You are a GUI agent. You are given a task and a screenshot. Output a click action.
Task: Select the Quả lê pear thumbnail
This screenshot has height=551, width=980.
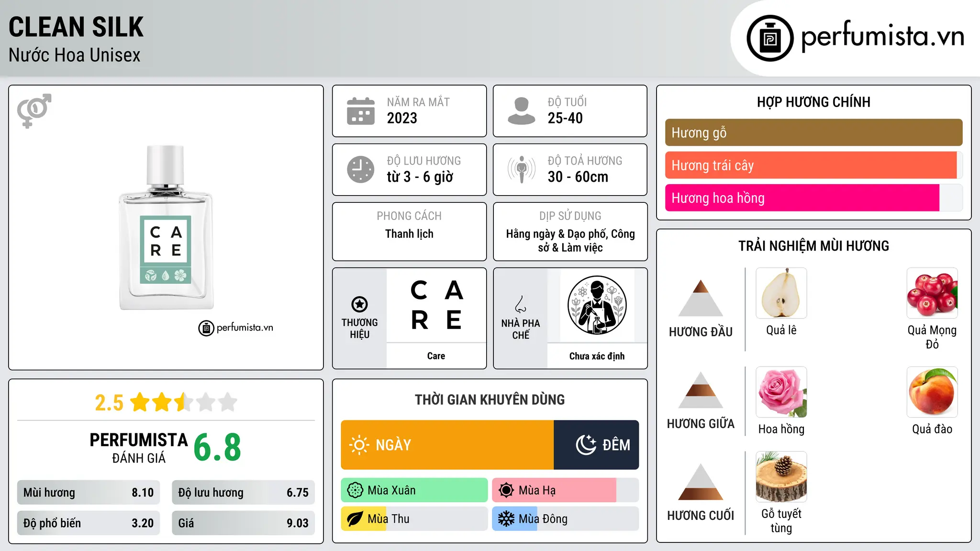[x=781, y=293]
